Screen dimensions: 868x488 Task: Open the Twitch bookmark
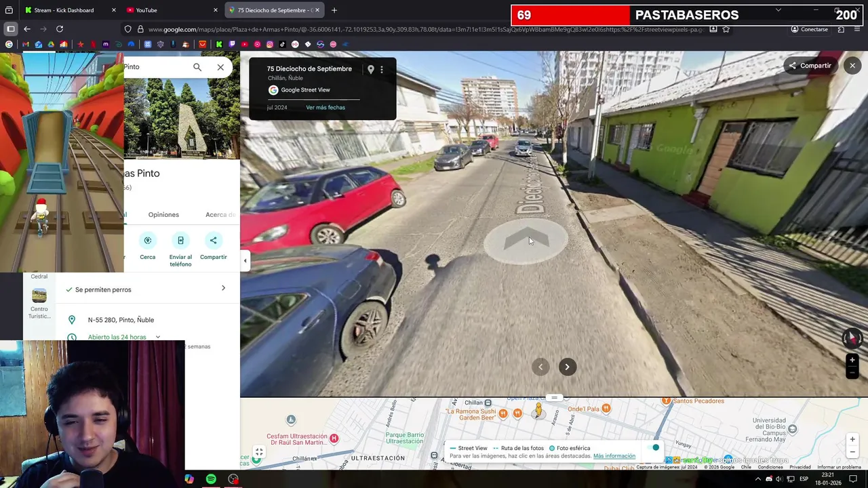click(x=232, y=44)
